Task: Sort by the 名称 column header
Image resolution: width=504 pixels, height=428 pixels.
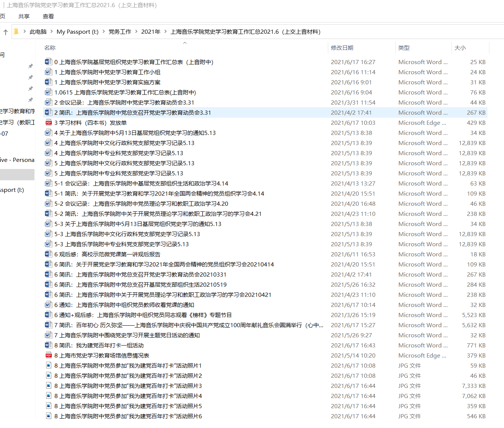Action: click(50, 48)
